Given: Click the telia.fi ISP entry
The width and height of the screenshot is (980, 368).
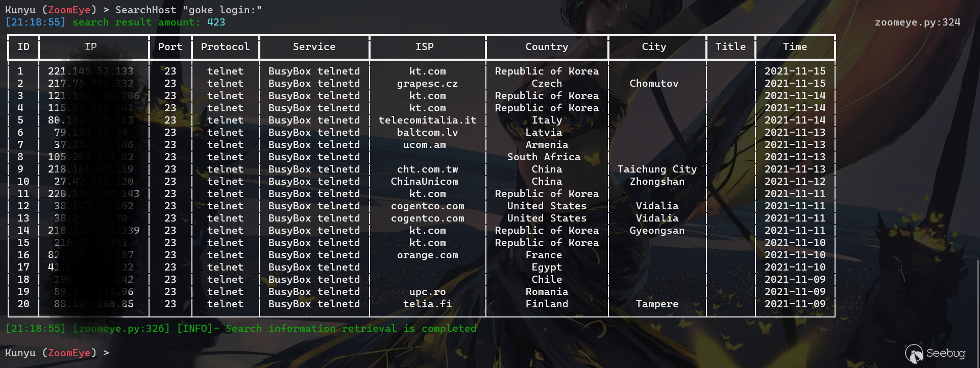Looking at the screenshot, I should point(427,304).
